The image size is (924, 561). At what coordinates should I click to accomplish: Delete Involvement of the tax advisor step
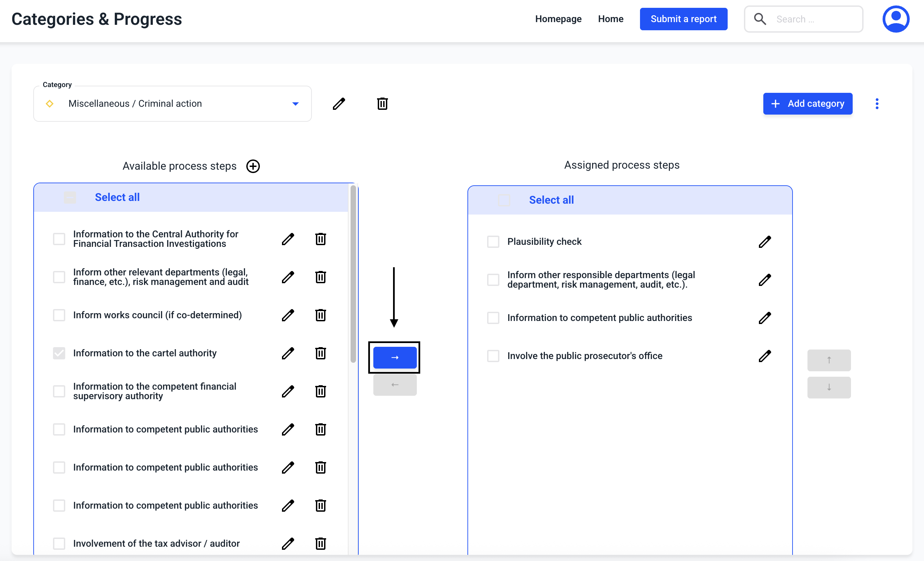(x=320, y=543)
